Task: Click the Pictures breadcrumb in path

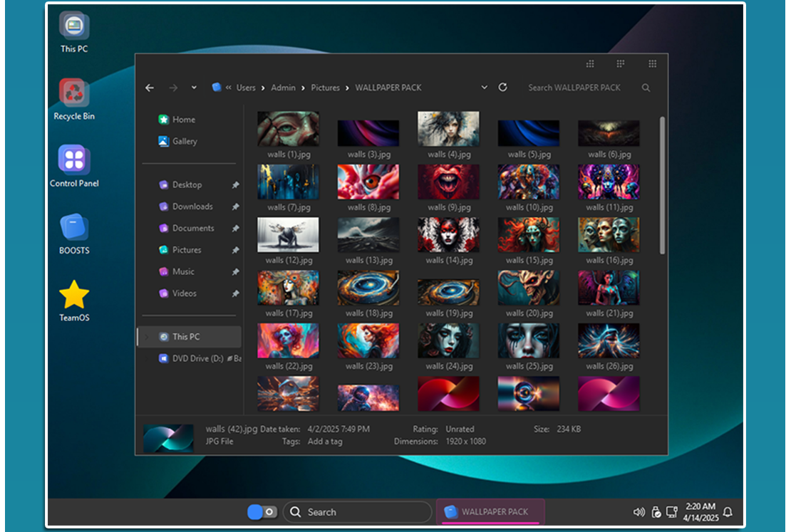Action: point(325,88)
